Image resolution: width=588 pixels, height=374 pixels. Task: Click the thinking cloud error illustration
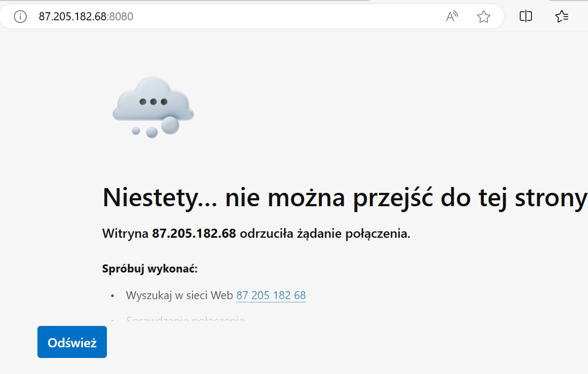153,107
